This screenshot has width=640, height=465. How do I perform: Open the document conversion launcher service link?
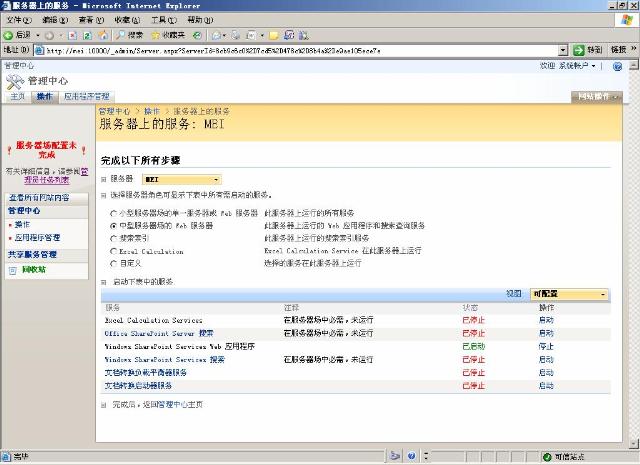pos(138,386)
